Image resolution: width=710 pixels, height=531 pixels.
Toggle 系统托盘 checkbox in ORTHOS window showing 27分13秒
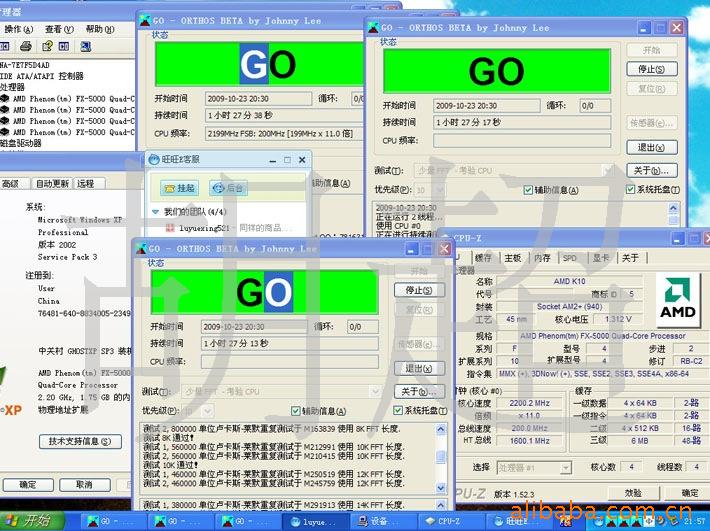(398, 411)
